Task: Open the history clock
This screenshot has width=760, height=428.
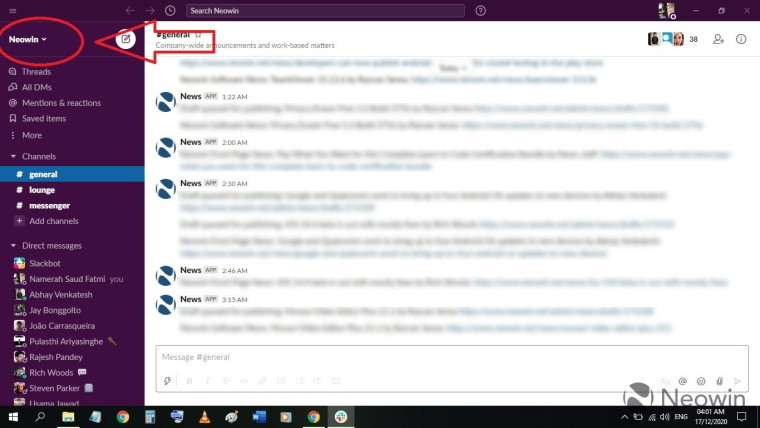Action: click(x=170, y=11)
